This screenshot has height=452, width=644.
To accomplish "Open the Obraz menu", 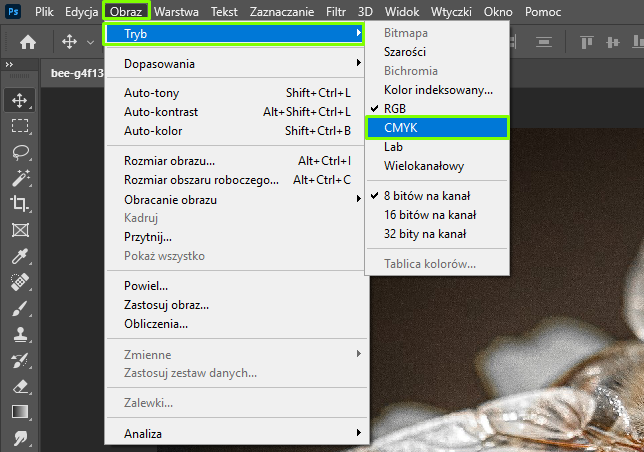I will click(126, 12).
